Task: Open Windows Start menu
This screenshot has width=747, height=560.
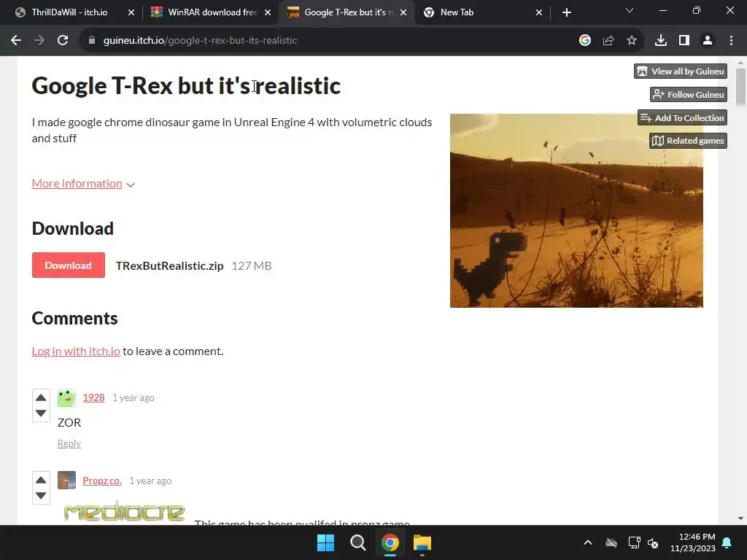Action: (x=326, y=542)
